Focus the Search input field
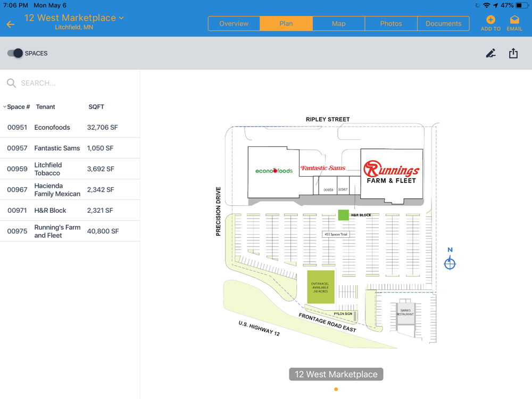 pyautogui.click(x=70, y=83)
